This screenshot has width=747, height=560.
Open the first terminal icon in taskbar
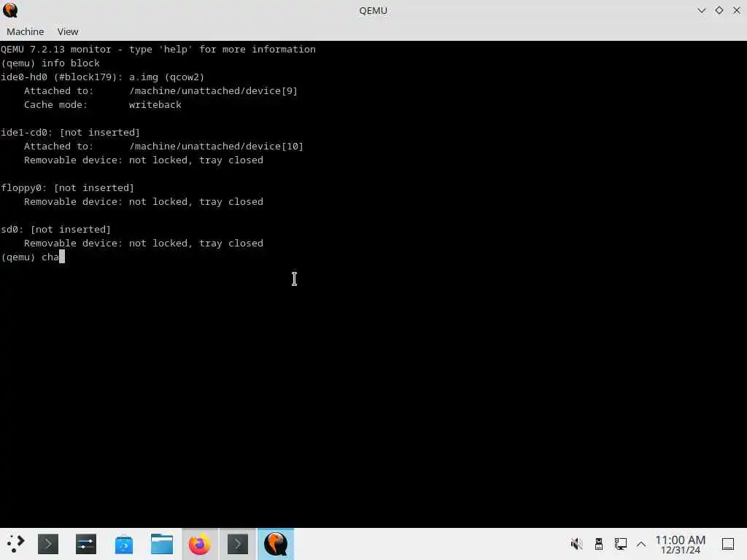pos(48,544)
